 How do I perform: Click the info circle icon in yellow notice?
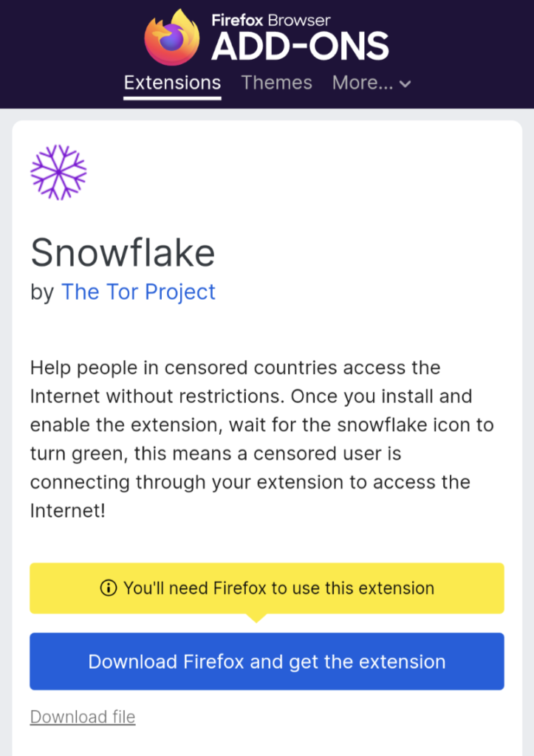pyautogui.click(x=108, y=588)
